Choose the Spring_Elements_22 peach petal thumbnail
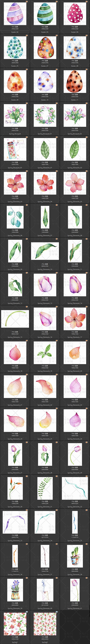 (45, 387)
